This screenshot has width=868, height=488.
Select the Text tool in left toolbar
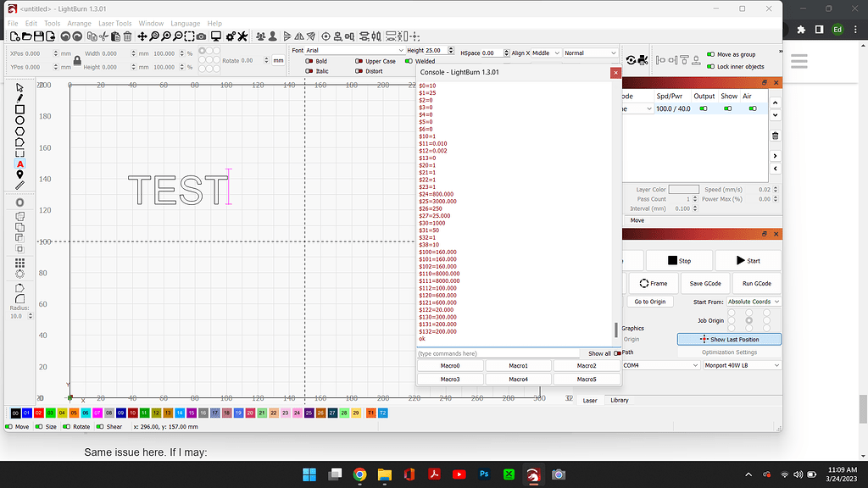click(20, 164)
